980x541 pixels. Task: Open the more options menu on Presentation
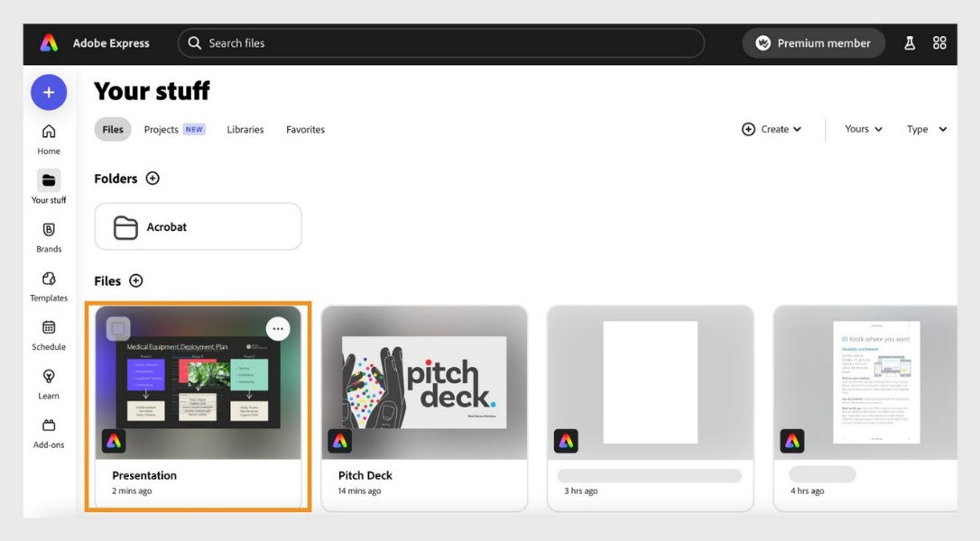[x=278, y=328]
